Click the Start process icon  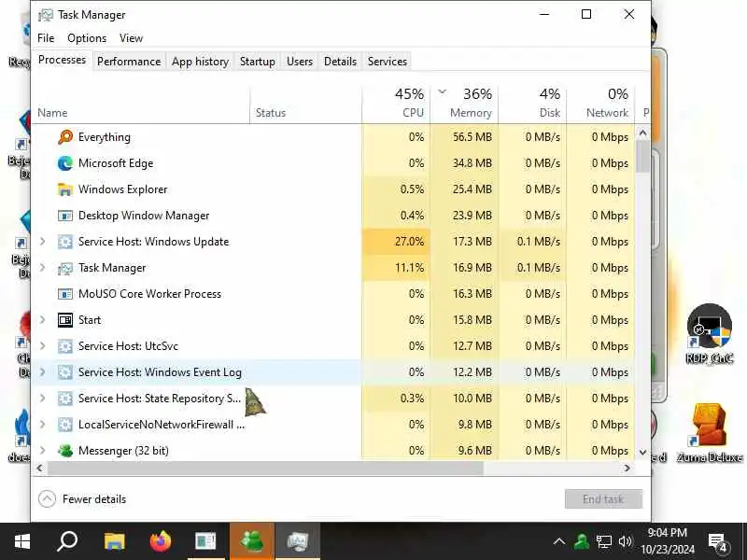tap(65, 320)
